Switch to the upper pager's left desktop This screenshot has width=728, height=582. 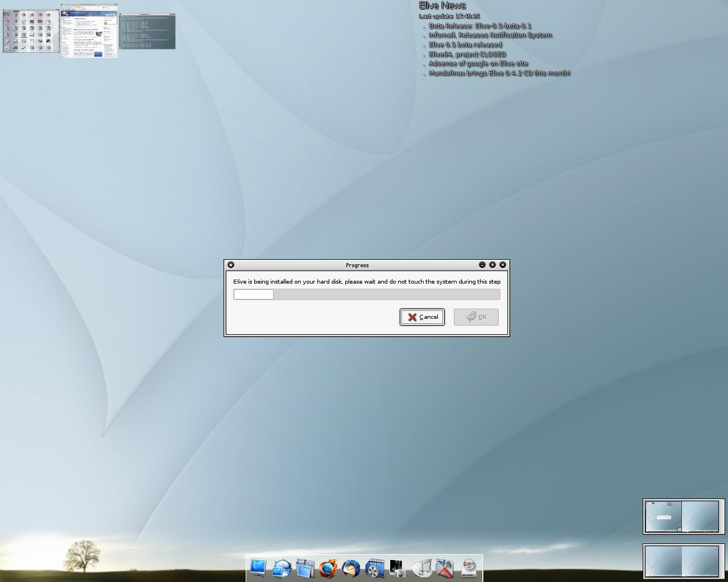click(663, 517)
